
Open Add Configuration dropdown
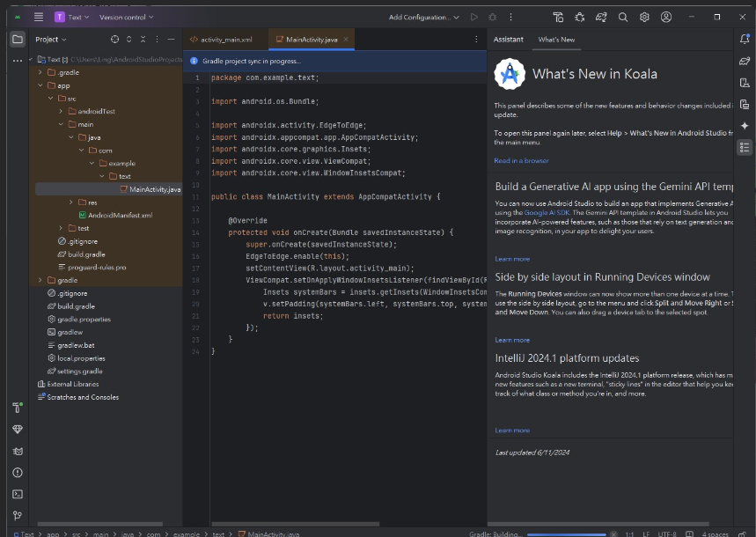[424, 17]
